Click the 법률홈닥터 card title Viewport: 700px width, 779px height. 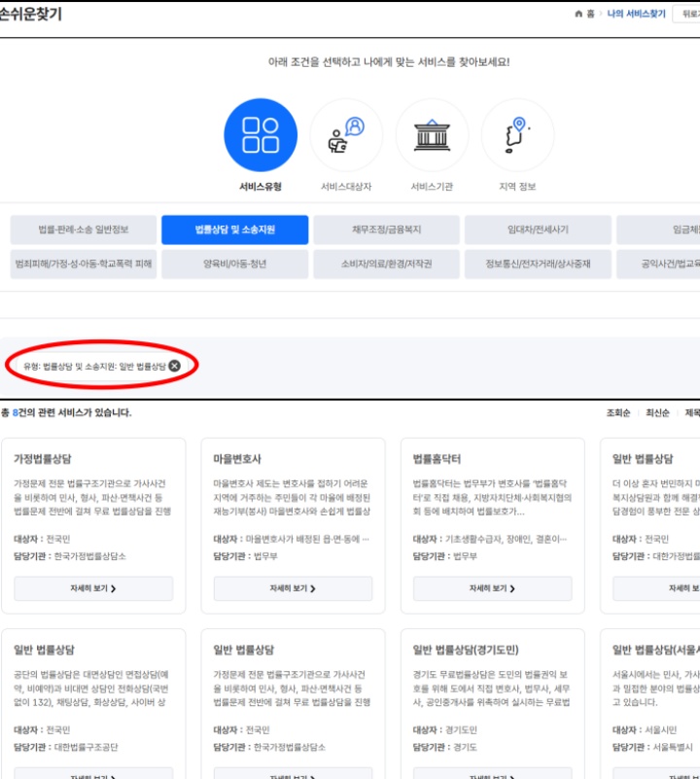tap(437, 459)
